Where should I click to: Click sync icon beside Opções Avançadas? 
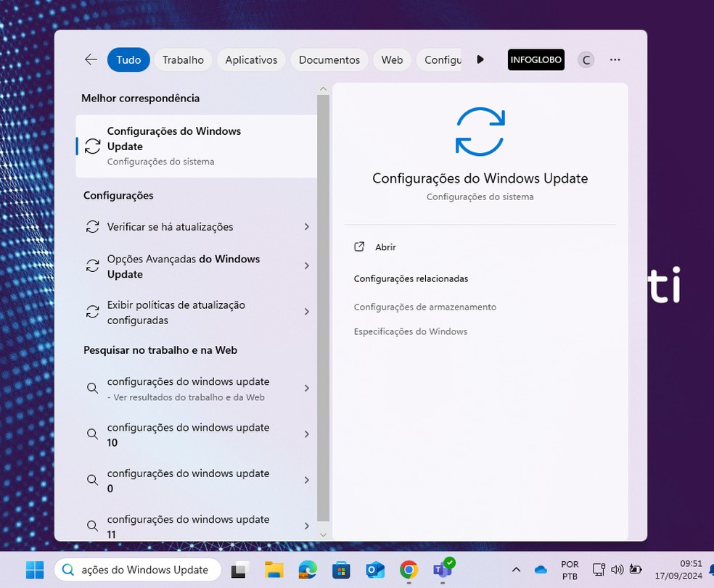pos(92,266)
